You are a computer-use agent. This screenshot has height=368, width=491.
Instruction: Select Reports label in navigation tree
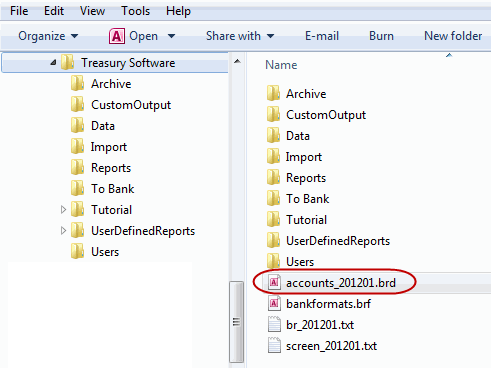111,168
